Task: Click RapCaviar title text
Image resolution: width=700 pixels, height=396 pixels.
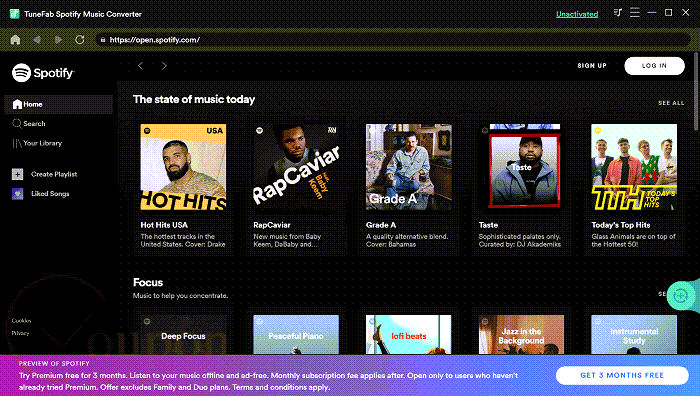Action: tap(272, 225)
